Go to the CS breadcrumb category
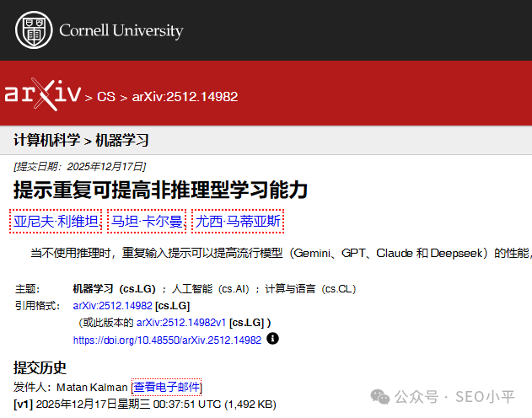The height and width of the screenshot is (418, 532). click(x=105, y=97)
